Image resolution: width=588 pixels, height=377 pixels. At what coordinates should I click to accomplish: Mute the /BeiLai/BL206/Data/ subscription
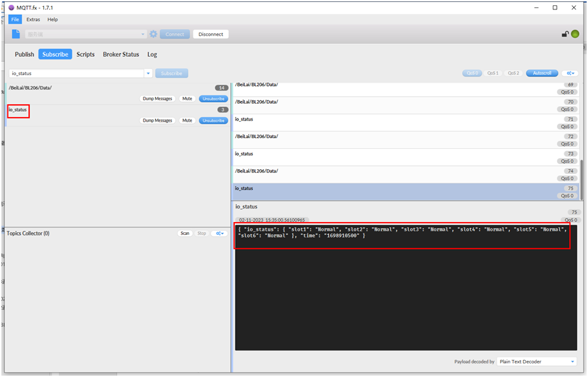187,99
